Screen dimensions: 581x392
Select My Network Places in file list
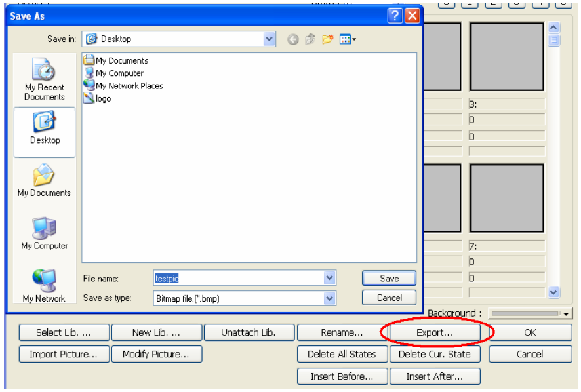pyautogui.click(x=123, y=86)
